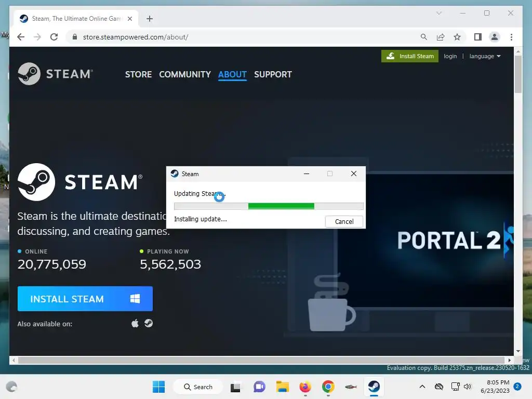Image resolution: width=532 pixels, height=399 pixels.
Task: Click the Apple macOS download icon
Action: click(135, 323)
